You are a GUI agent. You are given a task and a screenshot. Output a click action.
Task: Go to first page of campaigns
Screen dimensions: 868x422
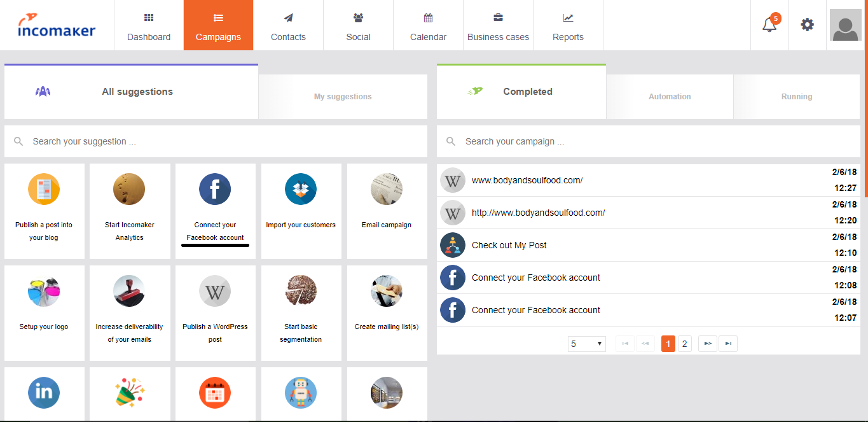point(625,344)
